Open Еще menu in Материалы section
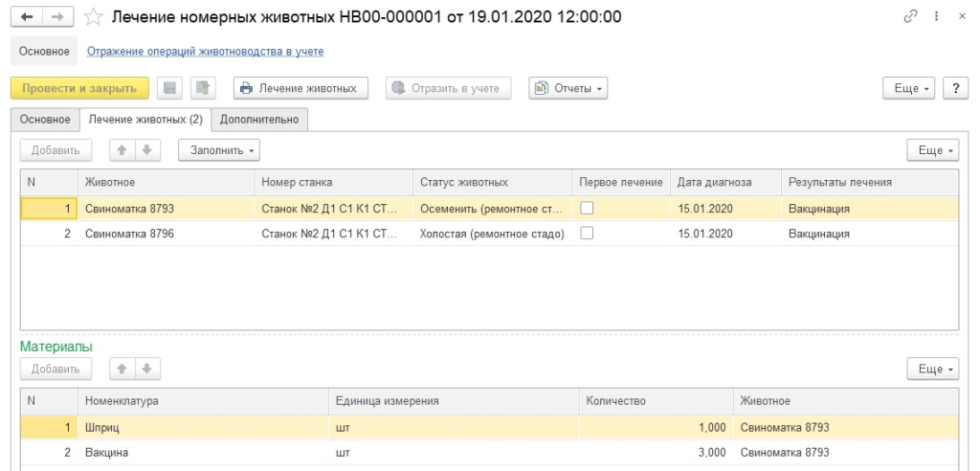 point(932,369)
